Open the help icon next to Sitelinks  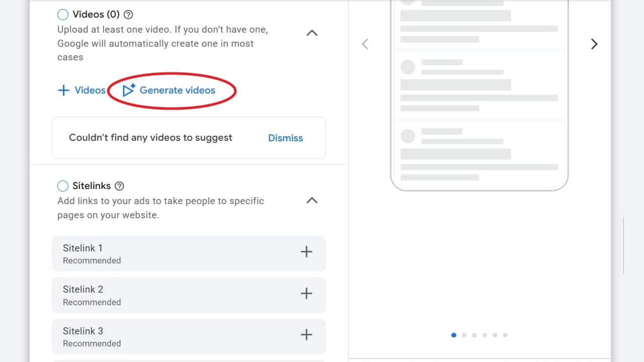click(x=119, y=186)
